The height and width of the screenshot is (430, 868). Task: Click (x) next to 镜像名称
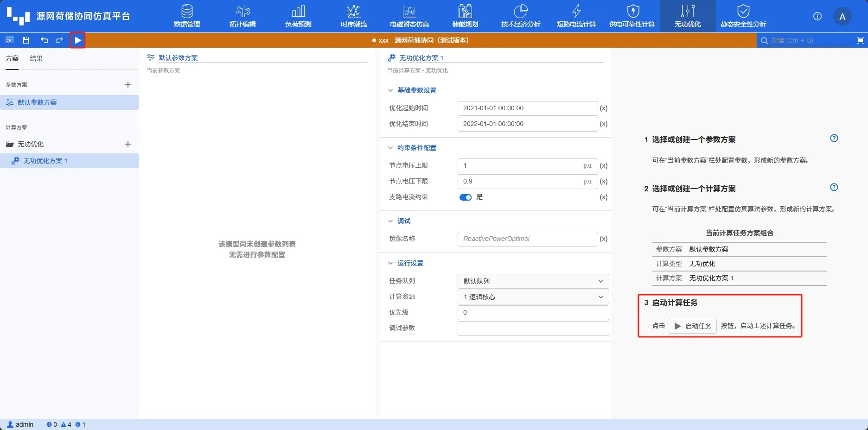pyautogui.click(x=604, y=239)
